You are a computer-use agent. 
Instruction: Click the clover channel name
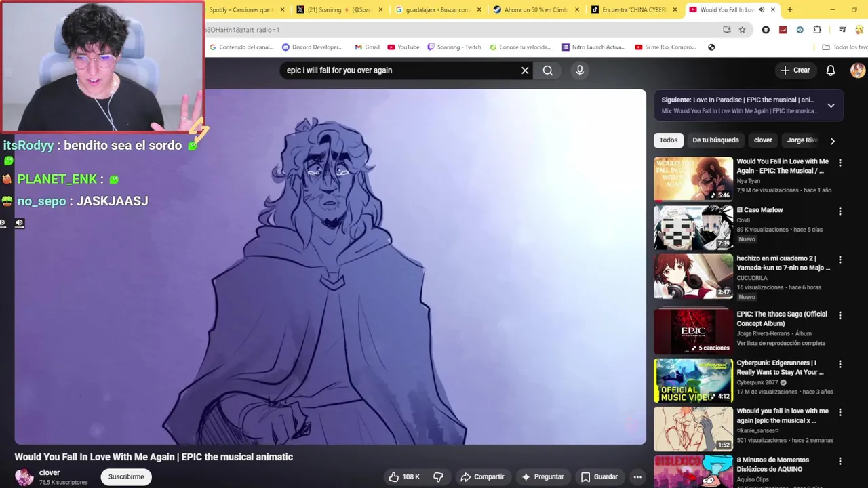tap(50, 473)
